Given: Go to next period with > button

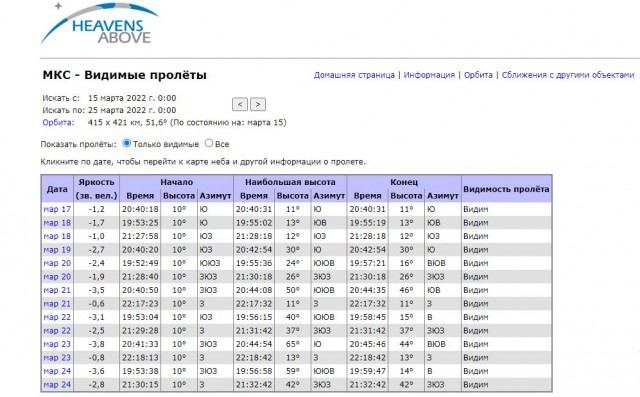Looking at the screenshot, I should click(258, 104).
